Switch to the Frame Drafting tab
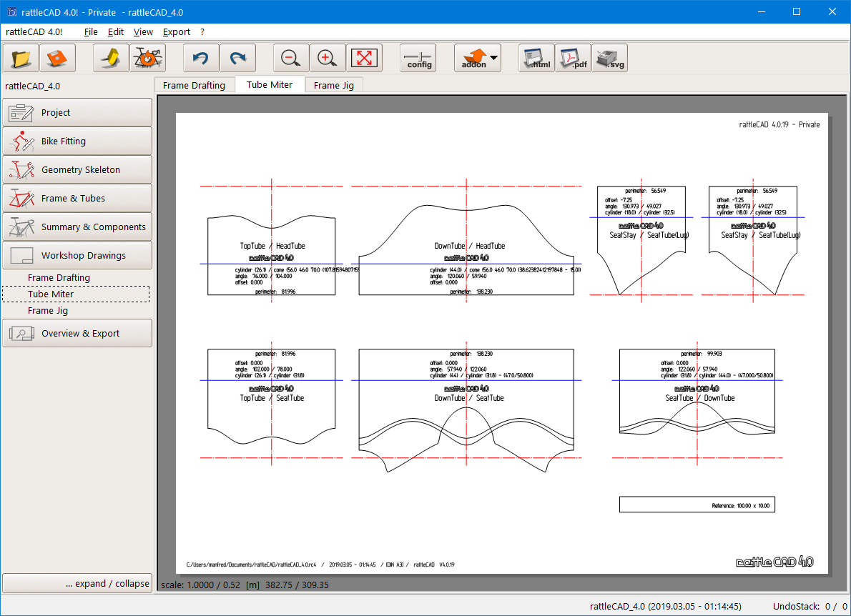The image size is (851, 616). click(x=195, y=85)
